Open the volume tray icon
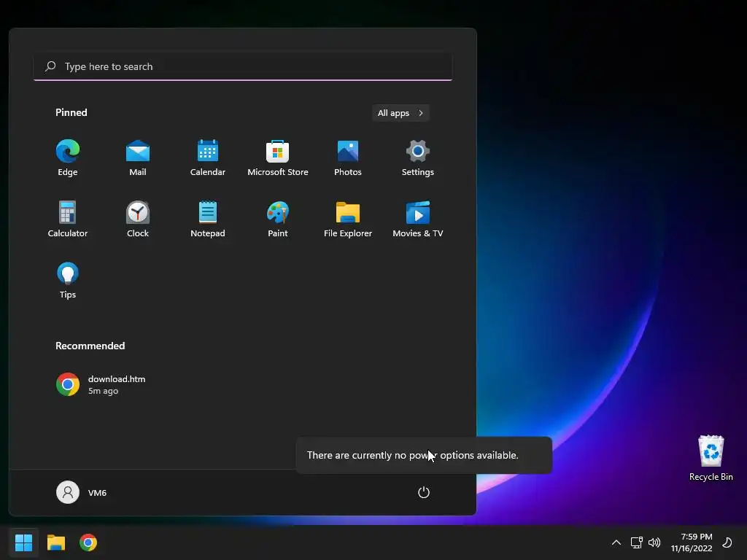 (x=654, y=542)
